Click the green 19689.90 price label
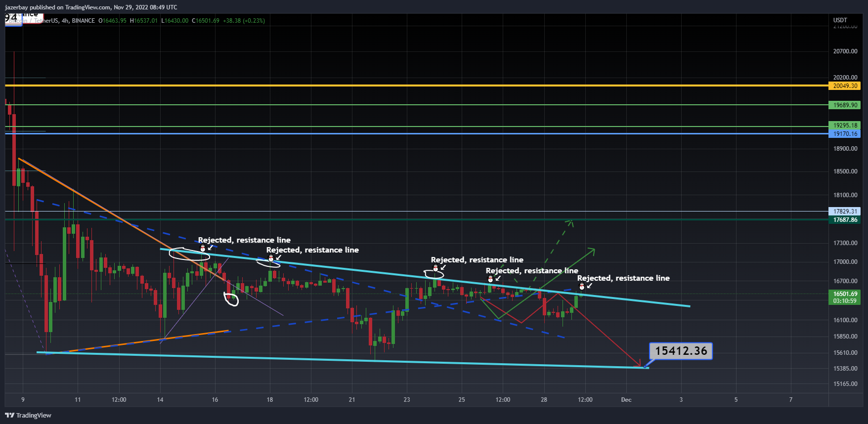Screen dimensions: 868x424 [x=845, y=105]
